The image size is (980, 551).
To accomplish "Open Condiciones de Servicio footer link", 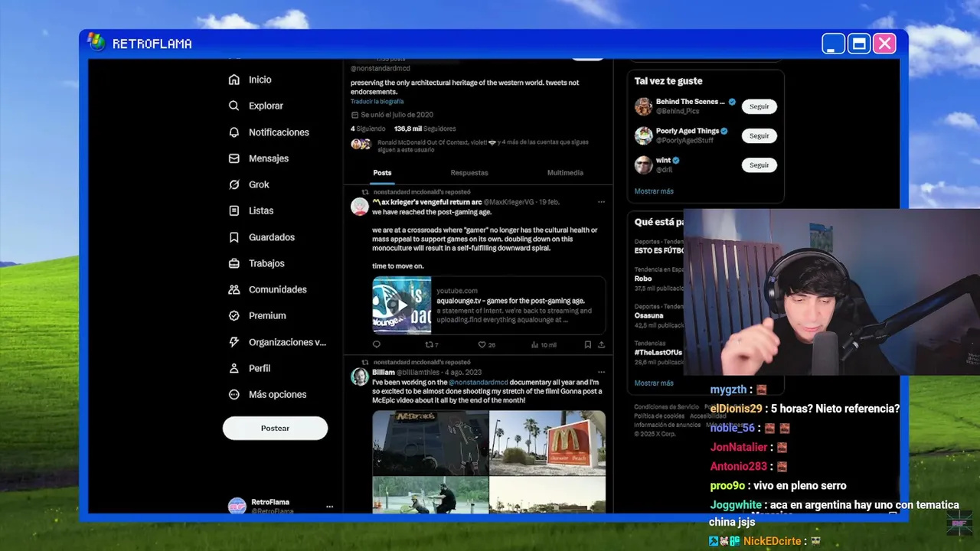I will 666,407.
